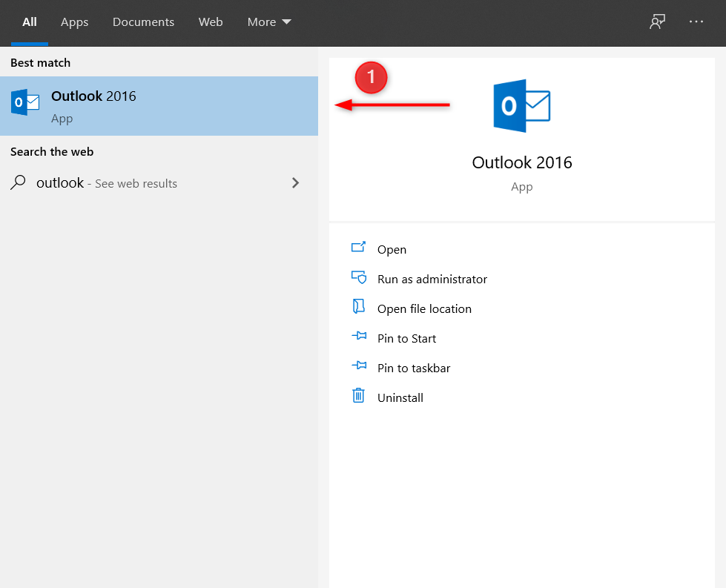Choose Open file location
This screenshot has width=726, height=588.
pos(424,308)
